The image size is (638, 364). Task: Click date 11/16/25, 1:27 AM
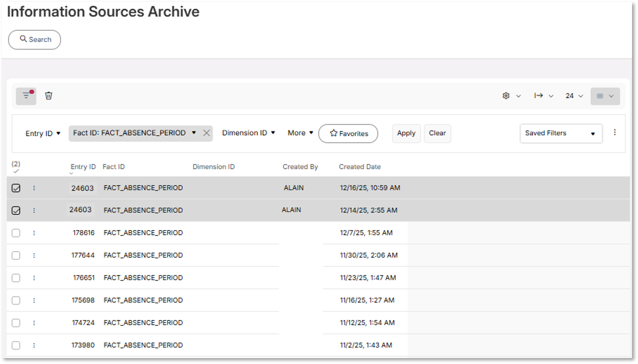click(367, 300)
